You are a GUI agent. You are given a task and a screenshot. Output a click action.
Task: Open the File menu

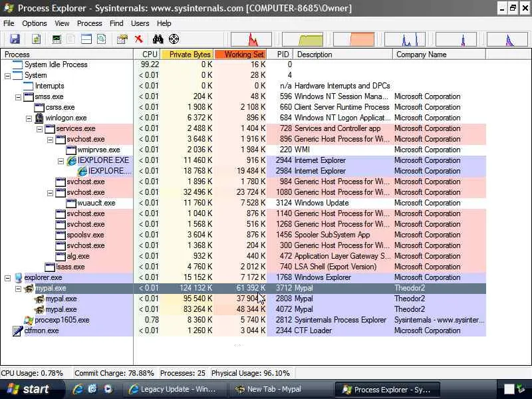pos(9,23)
